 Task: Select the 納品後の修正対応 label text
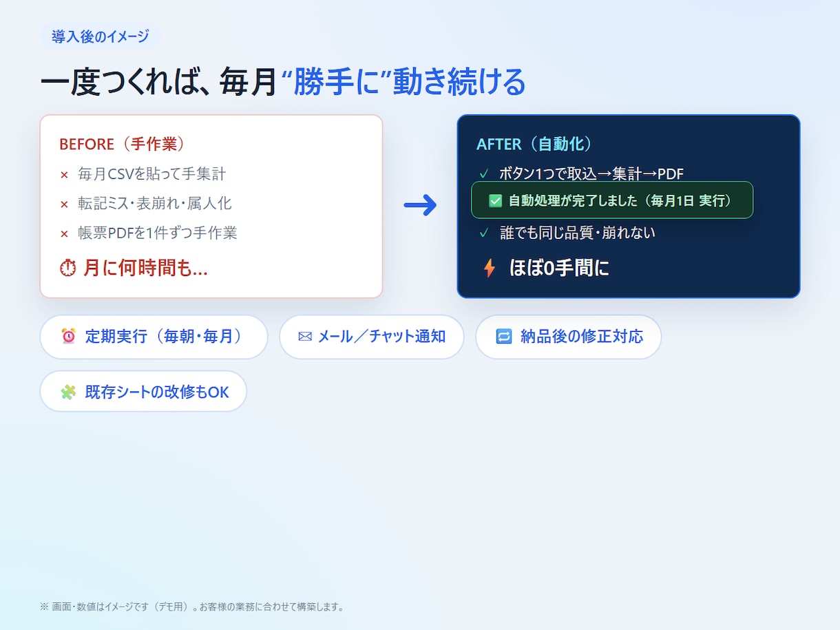click(582, 337)
